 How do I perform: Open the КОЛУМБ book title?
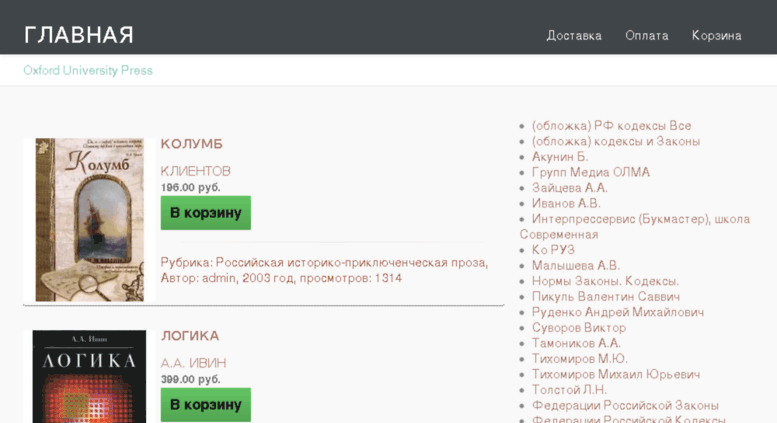[192, 144]
